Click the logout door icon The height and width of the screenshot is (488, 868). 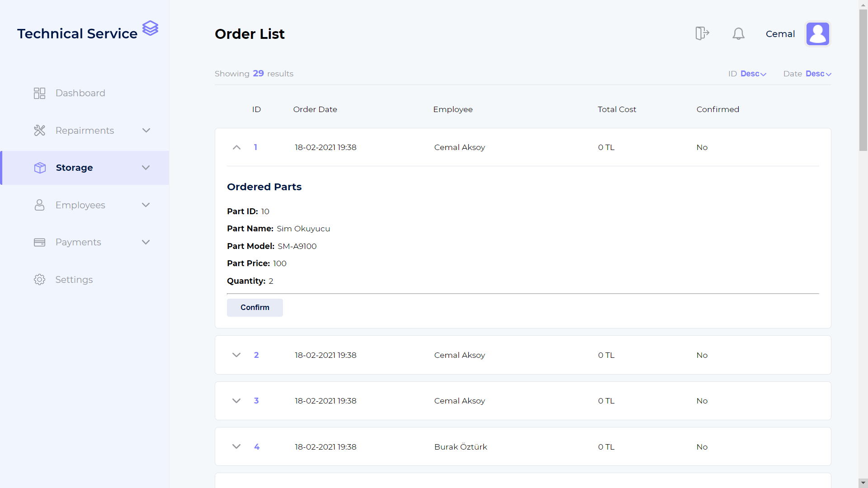tap(702, 33)
